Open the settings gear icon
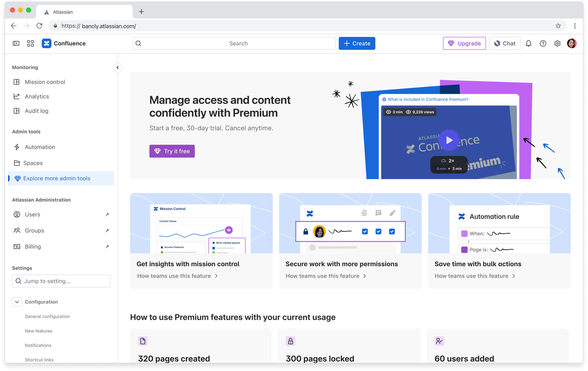This screenshot has width=588, height=371. point(557,43)
